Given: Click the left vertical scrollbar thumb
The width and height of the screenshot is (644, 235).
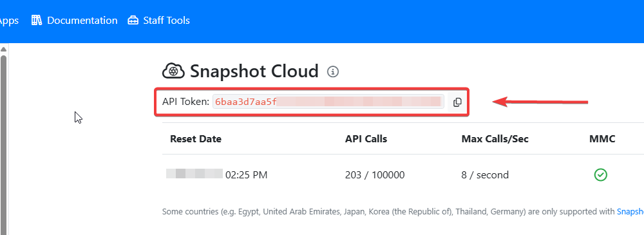Looking at the screenshot, I should click(3, 144).
